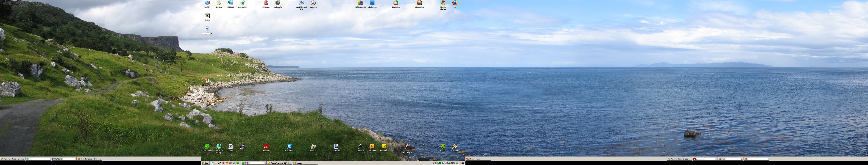The image size is (868, 165).
Task: Open the Google SketchUp 7 shortcut
Action: (x=407, y=148)
